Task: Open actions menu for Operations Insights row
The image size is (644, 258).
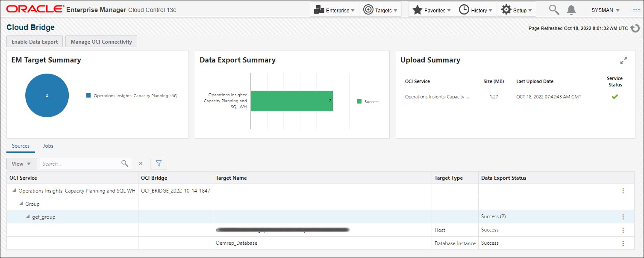Action: point(623,191)
